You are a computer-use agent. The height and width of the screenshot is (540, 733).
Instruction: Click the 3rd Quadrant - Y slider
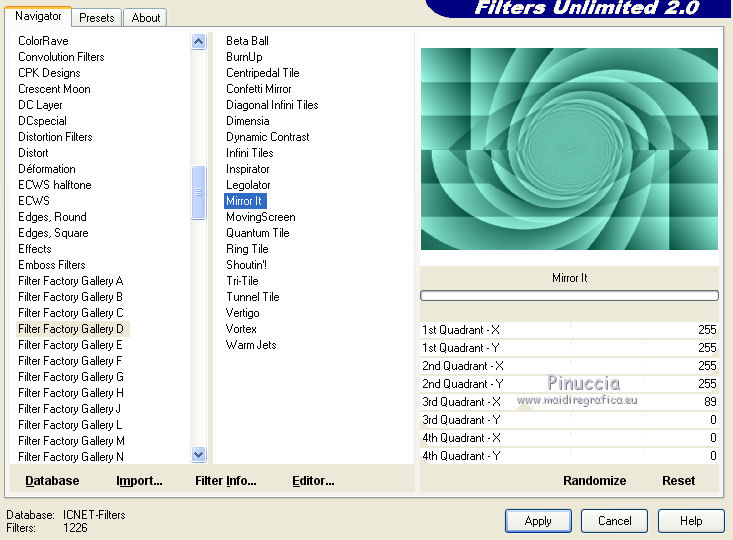[569, 419]
